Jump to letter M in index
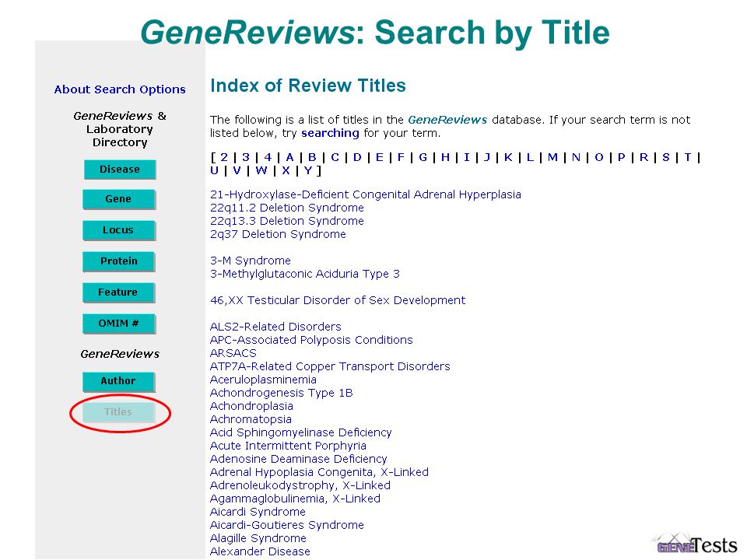 pos(552,157)
